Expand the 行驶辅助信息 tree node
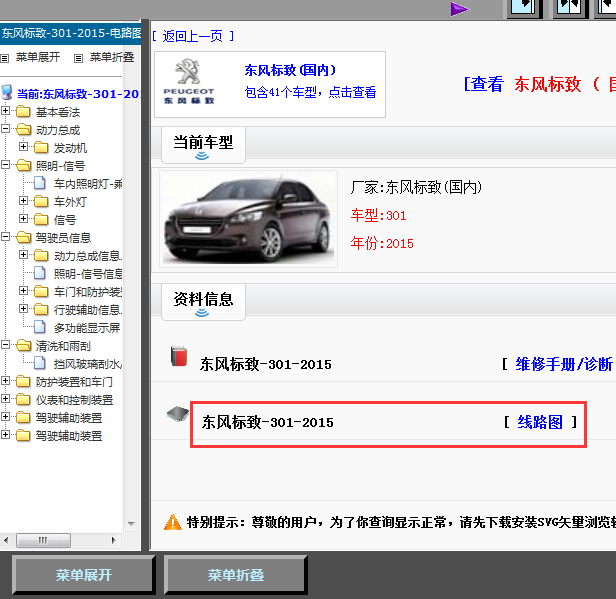Screen dimensions: 616x599 click(23, 308)
